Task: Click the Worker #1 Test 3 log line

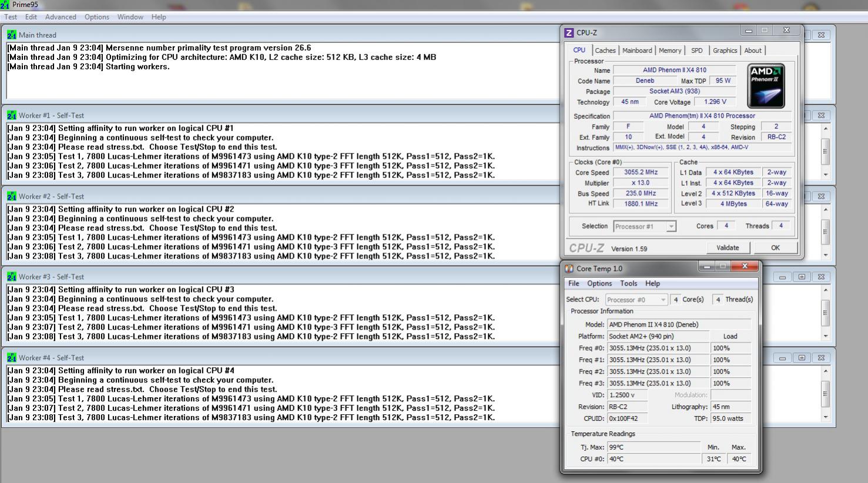Action: pyautogui.click(x=251, y=175)
